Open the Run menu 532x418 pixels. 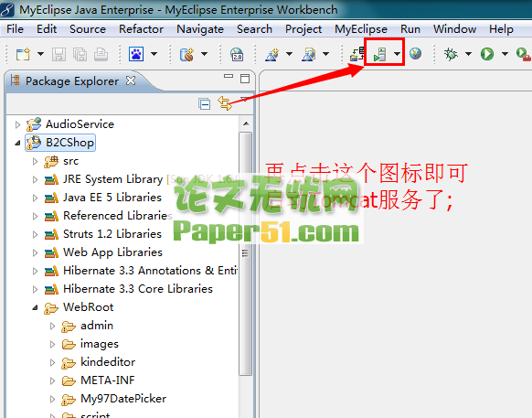[410, 29]
